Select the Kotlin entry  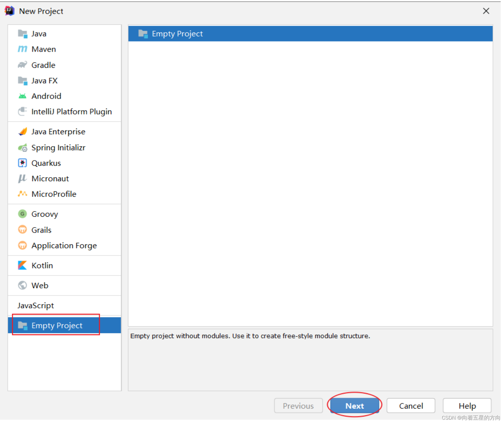(64, 266)
